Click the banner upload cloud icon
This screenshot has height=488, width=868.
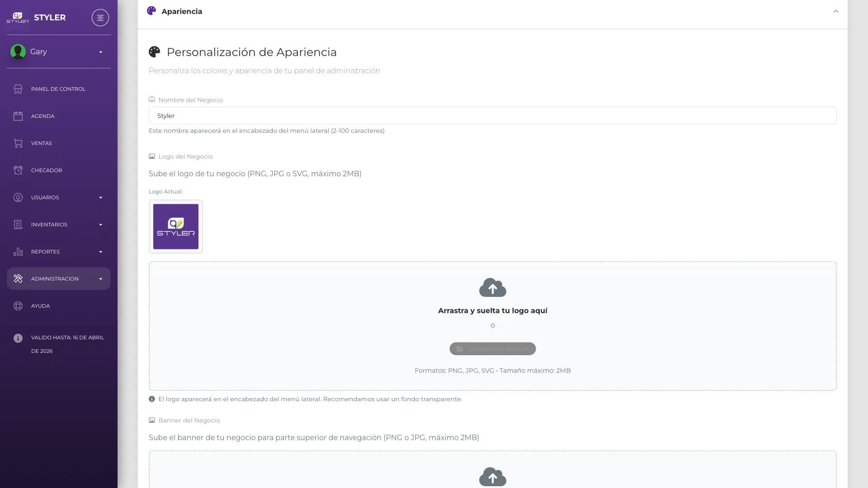pos(493,477)
